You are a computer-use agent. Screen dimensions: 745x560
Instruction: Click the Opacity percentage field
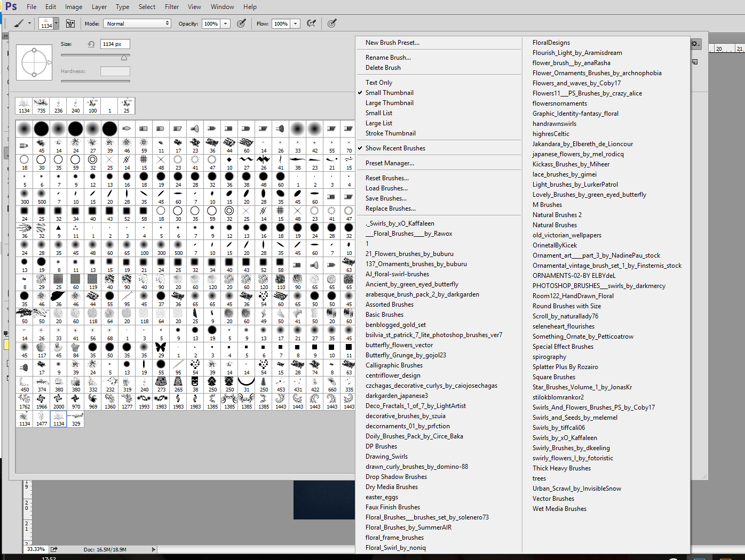[211, 23]
